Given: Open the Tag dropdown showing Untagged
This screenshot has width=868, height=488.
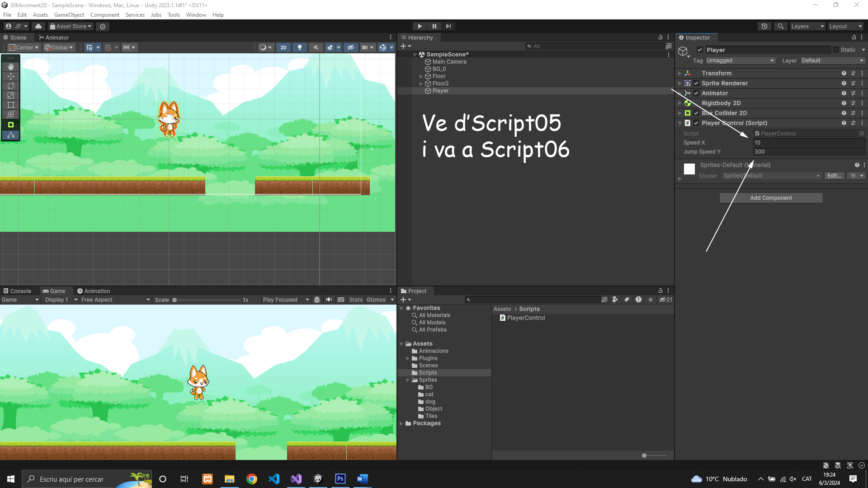Looking at the screenshot, I should pyautogui.click(x=740, y=61).
